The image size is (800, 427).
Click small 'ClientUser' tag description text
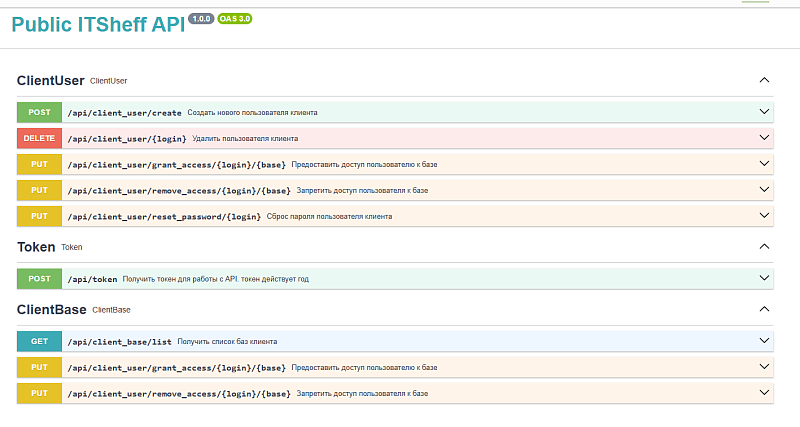click(109, 81)
